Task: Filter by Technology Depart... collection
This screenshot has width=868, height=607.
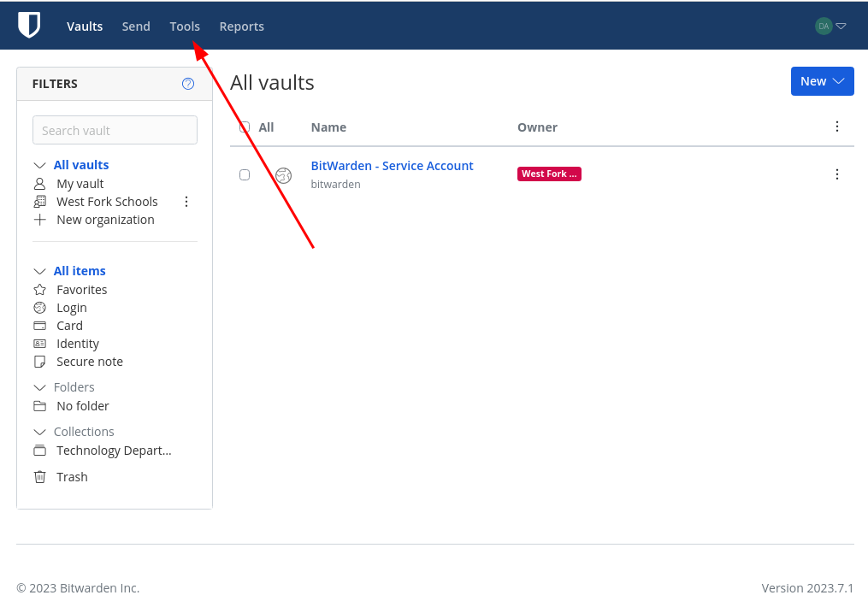Action: (x=114, y=451)
